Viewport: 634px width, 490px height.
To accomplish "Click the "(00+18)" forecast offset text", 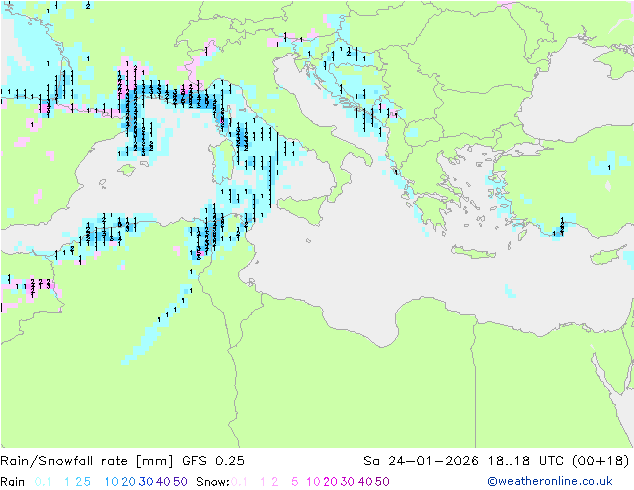I will 601,461.
